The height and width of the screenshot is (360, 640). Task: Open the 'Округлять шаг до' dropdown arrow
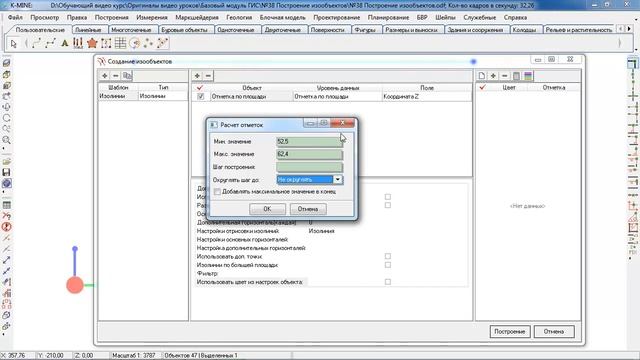tap(338, 180)
